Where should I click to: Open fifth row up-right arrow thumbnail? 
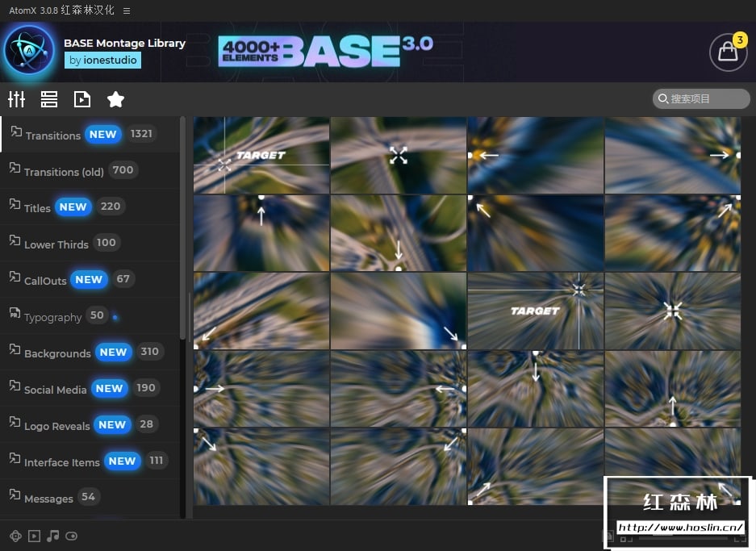click(535, 466)
